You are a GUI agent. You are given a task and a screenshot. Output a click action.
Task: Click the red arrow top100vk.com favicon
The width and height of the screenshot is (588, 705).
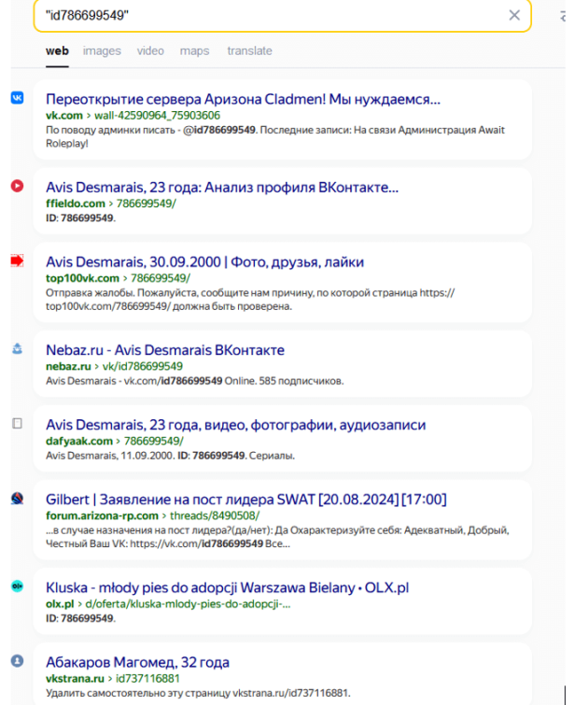pyautogui.click(x=17, y=261)
